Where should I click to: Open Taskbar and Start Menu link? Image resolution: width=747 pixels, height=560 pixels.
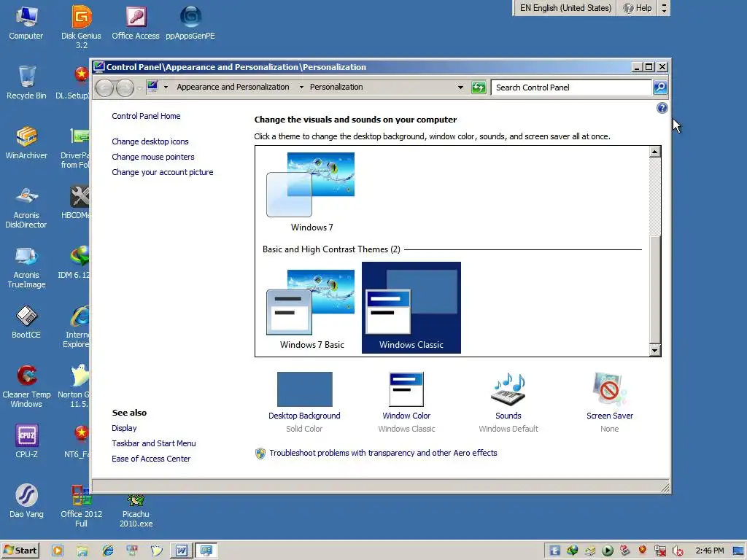tap(153, 443)
